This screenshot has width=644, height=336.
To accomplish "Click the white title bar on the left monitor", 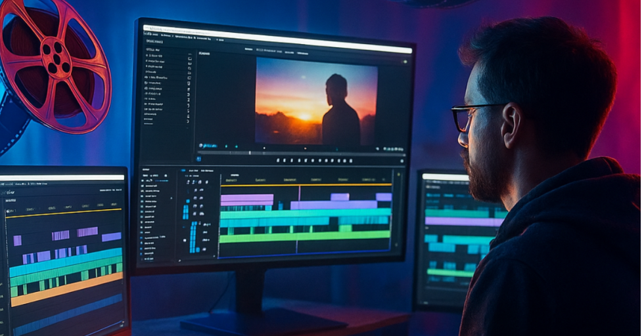I will 62,178.
